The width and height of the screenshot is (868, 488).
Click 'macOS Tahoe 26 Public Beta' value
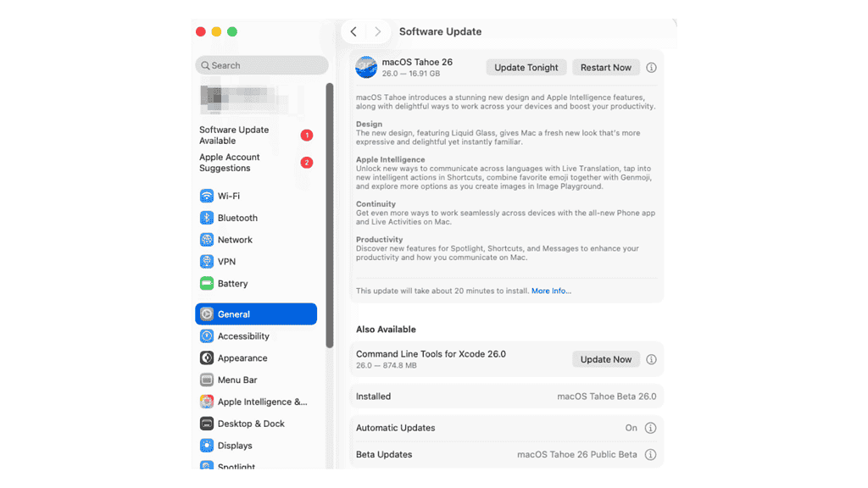click(x=576, y=455)
